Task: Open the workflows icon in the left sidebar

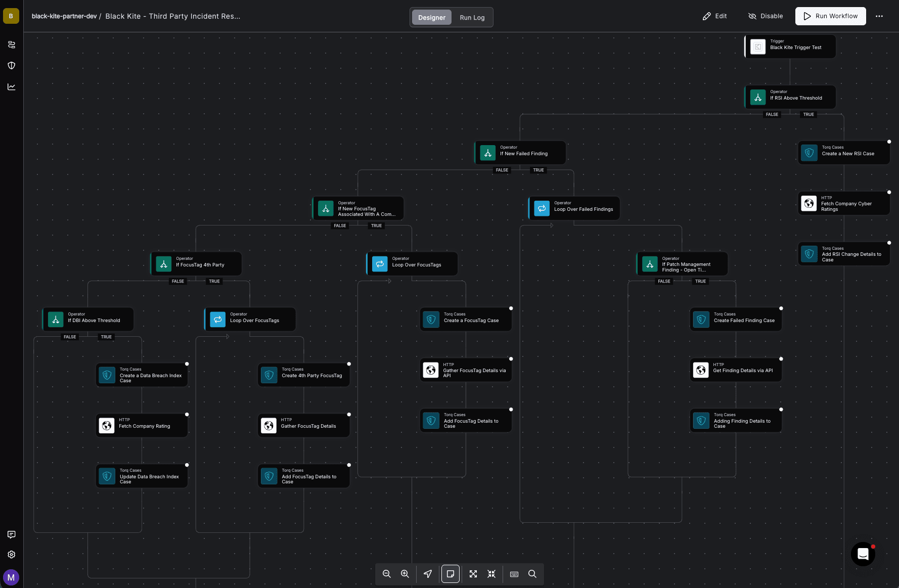Action: [11, 44]
